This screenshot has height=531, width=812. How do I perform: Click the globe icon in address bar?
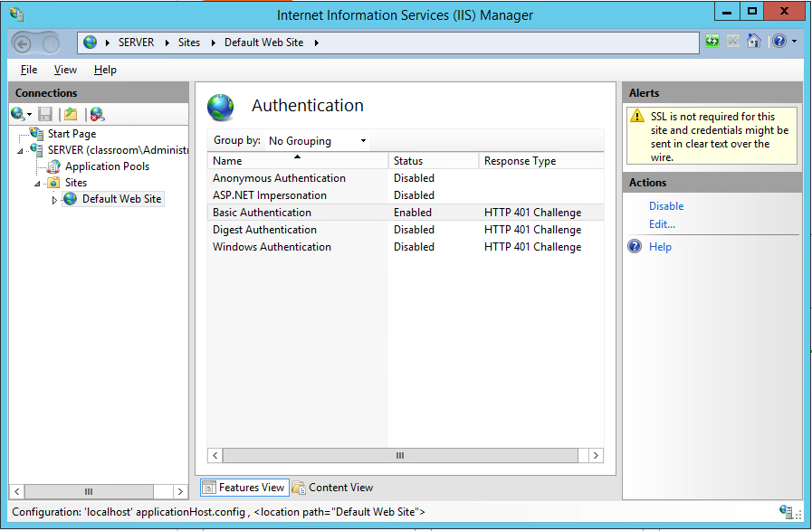click(91, 43)
